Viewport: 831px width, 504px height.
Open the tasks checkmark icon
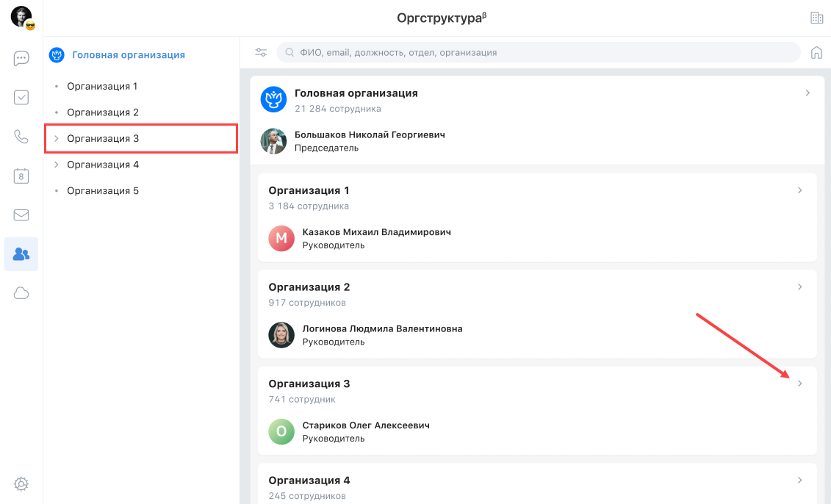tap(21, 98)
